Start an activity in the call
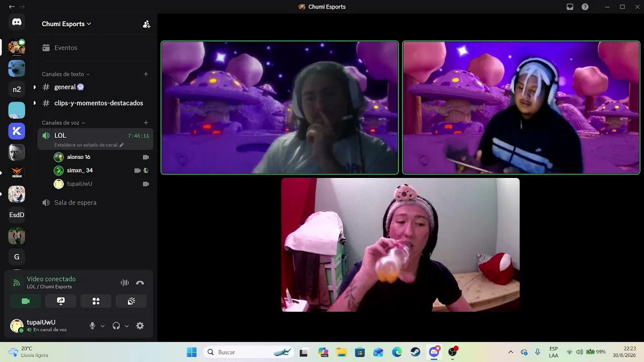Image resolution: width=644 pixels, height=362 pixels. click(x=96, y=301)
